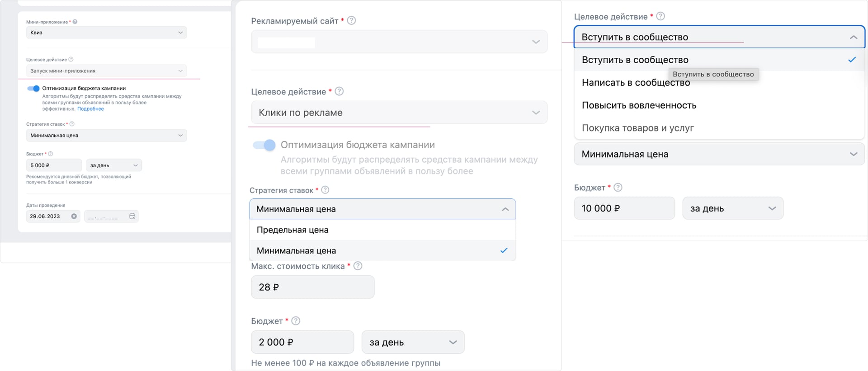Click the help icon next to middle Бюджет label
868x371 pixels.
(296, 320)
